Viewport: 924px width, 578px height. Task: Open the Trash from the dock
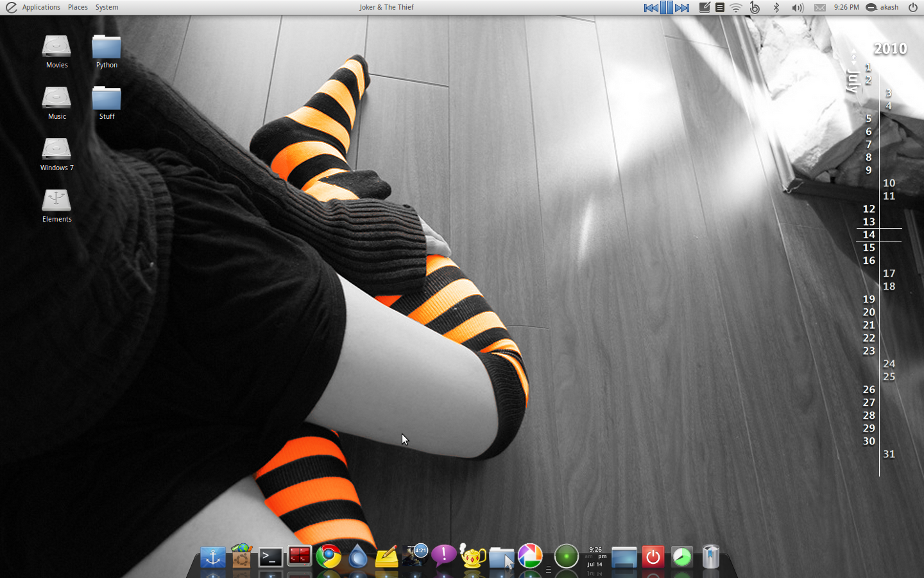point(710,556)
